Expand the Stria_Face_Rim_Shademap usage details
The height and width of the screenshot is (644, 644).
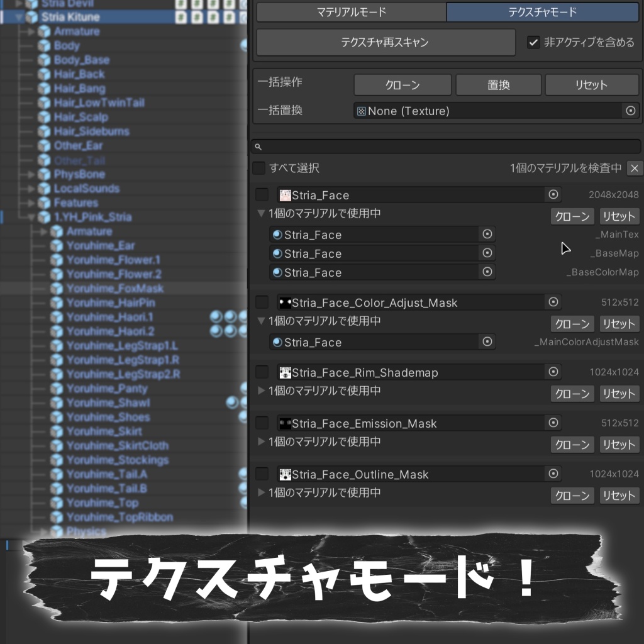pyautogui.click(x=261, y=391)
